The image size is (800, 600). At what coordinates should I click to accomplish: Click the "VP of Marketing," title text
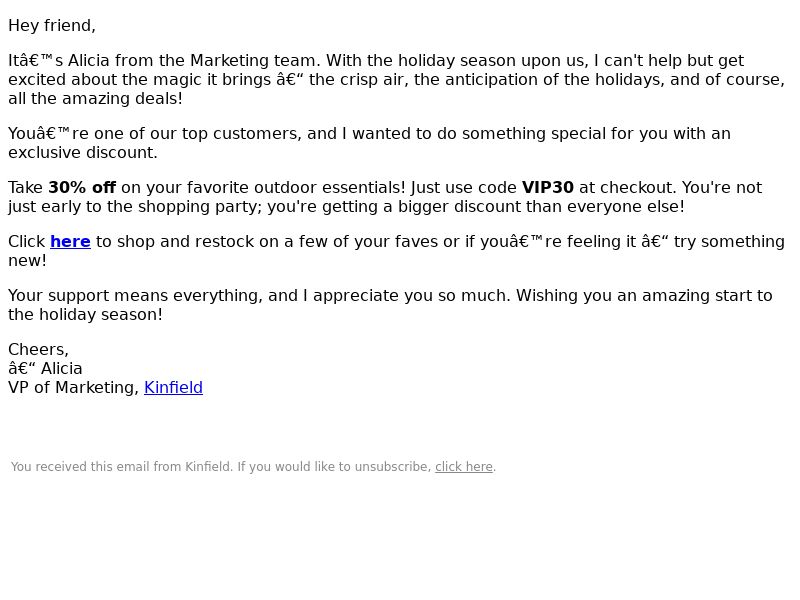(73, 387)
